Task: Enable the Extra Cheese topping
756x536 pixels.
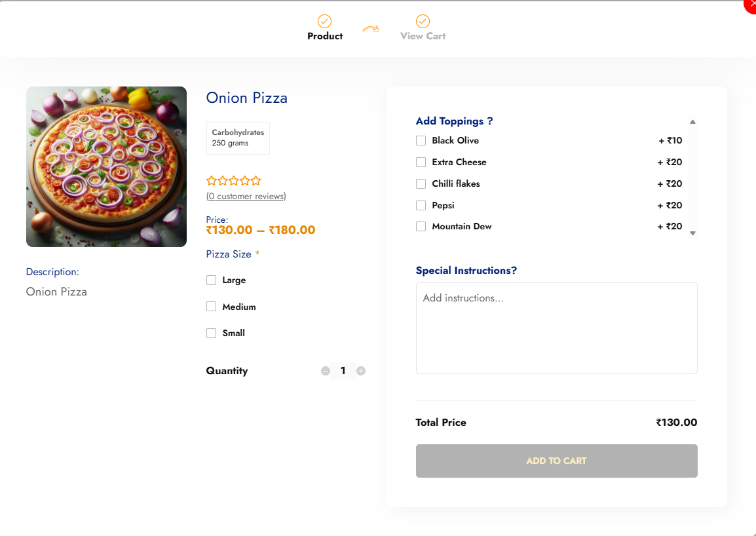Action: point(421,163)
